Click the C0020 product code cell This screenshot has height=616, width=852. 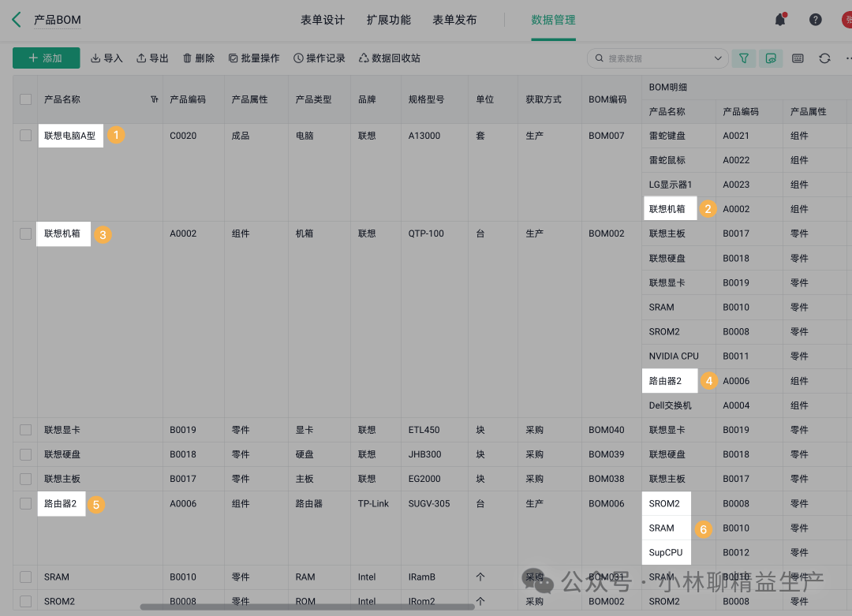click(x=183, y=135)
